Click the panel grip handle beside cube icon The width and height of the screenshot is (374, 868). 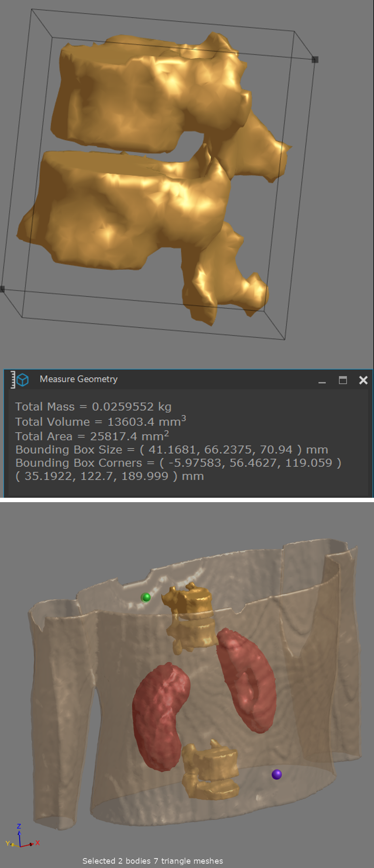click(x=13, y=380)
